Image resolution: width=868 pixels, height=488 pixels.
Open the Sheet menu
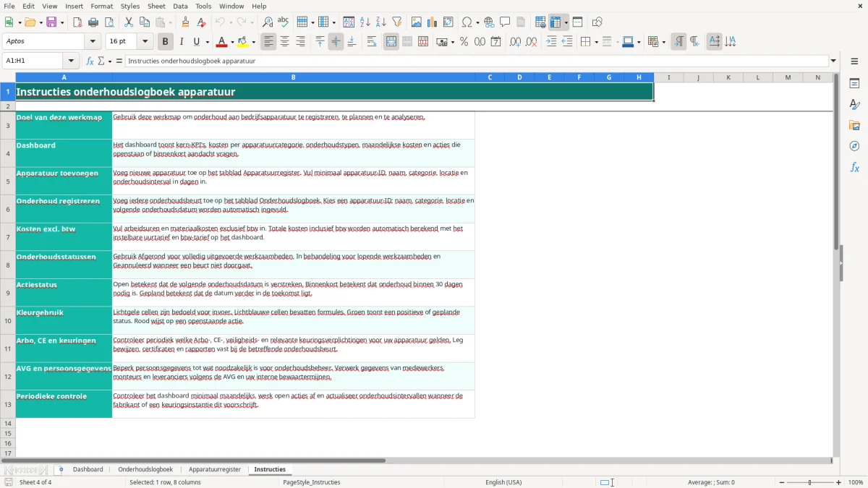tap(156, 6)
